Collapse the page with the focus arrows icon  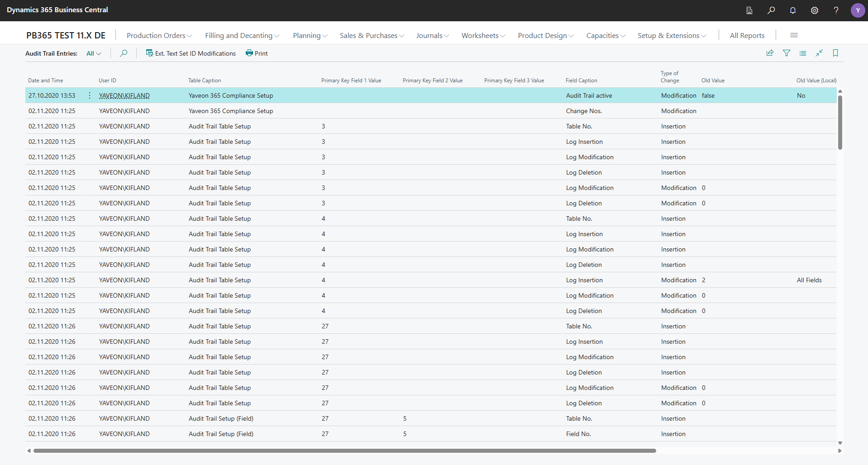click(x=819, y=53)
